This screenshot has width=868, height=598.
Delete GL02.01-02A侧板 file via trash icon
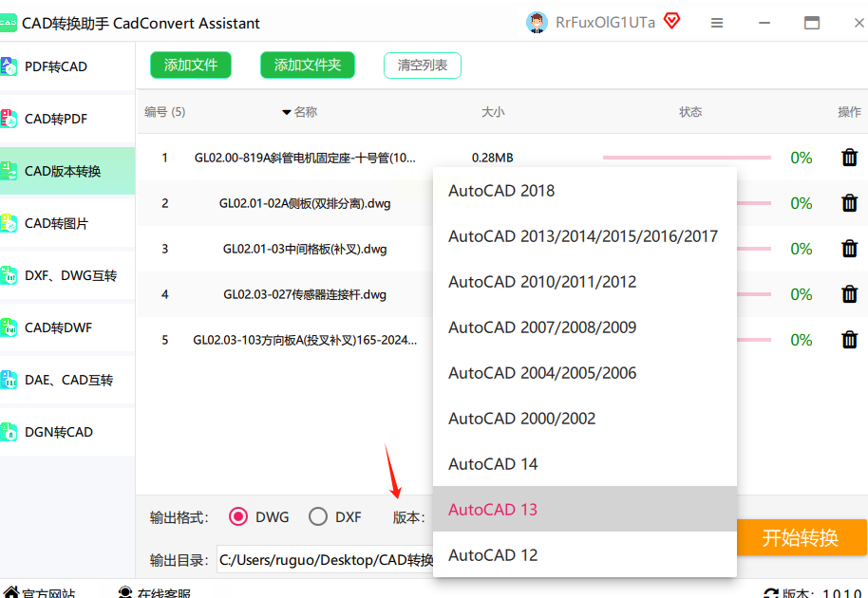pyautogui.click(x=849, y=203)
